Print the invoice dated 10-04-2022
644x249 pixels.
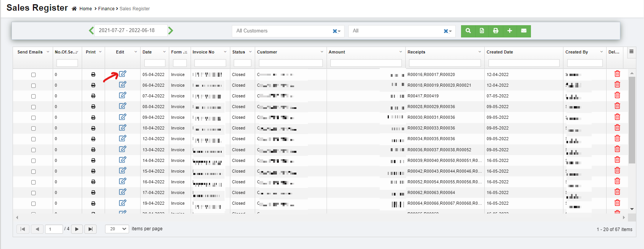(x=93, y=128)
